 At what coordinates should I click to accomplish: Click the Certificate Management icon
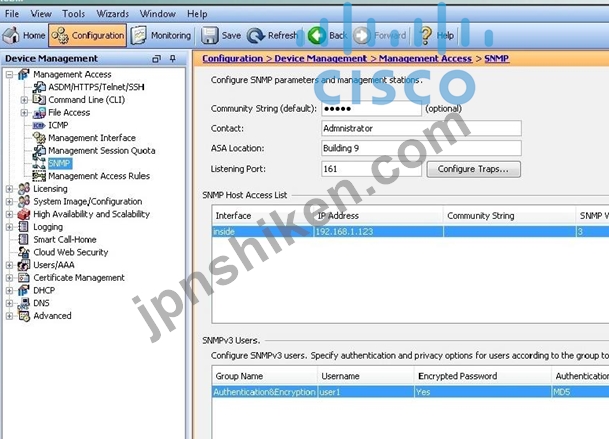[24, 278]
